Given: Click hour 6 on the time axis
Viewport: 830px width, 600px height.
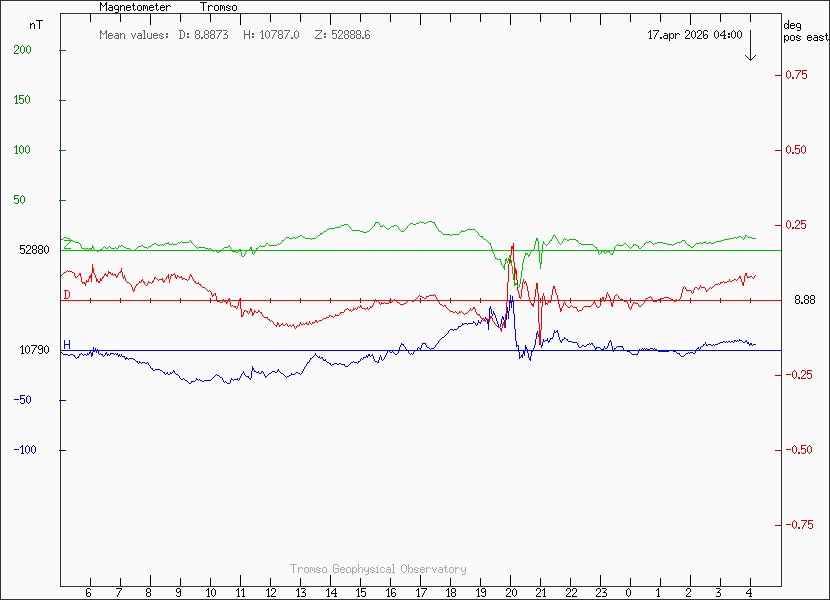Looking at the screenshot, I should (90, 593).
